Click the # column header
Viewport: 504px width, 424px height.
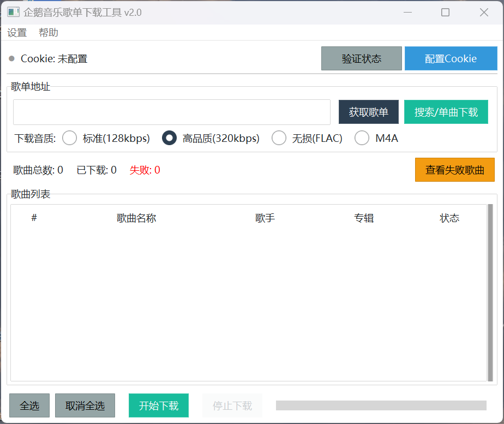34,218
